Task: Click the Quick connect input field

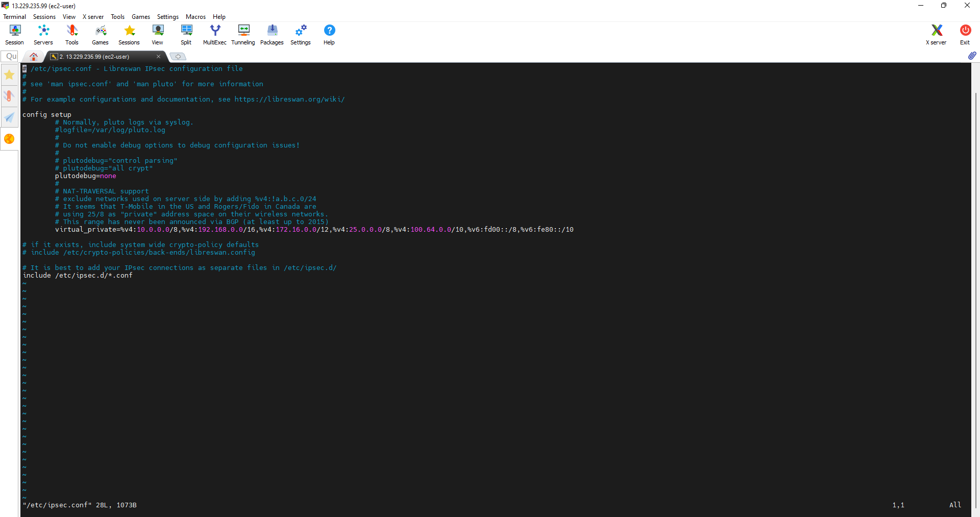Action: coord(10,56)
